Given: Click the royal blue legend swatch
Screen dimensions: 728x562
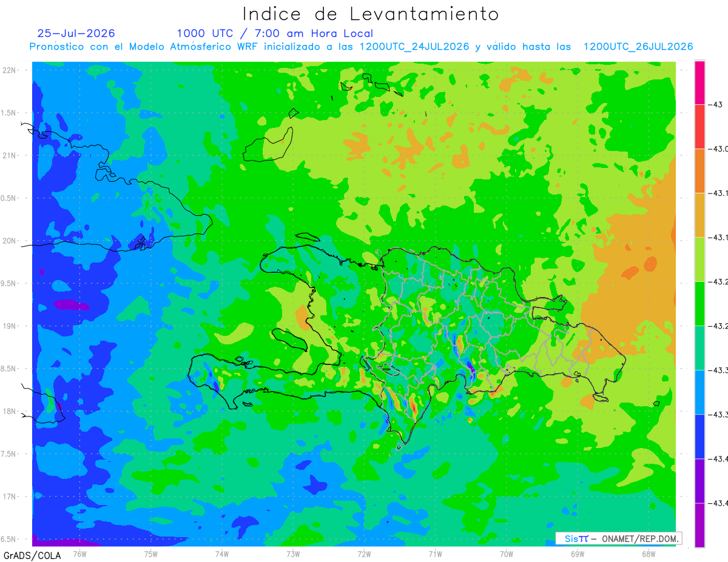Looking at the screenshot, I should click(x=699, y=437).
